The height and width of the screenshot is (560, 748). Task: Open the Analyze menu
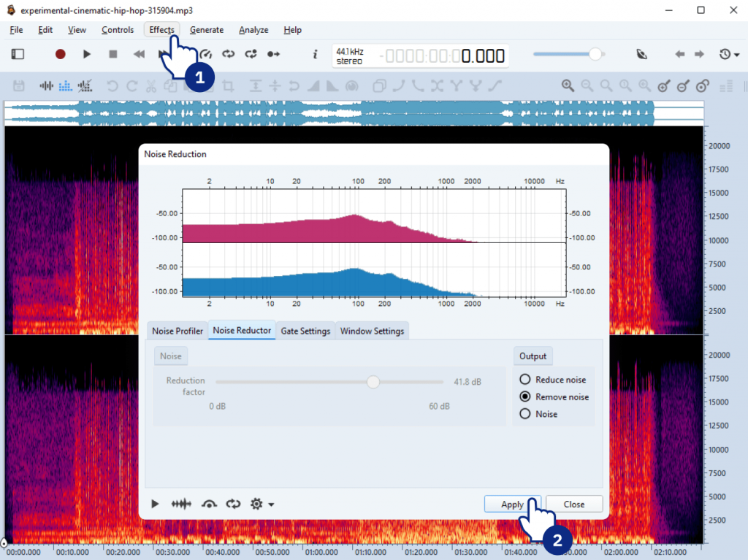pos(253,30)
